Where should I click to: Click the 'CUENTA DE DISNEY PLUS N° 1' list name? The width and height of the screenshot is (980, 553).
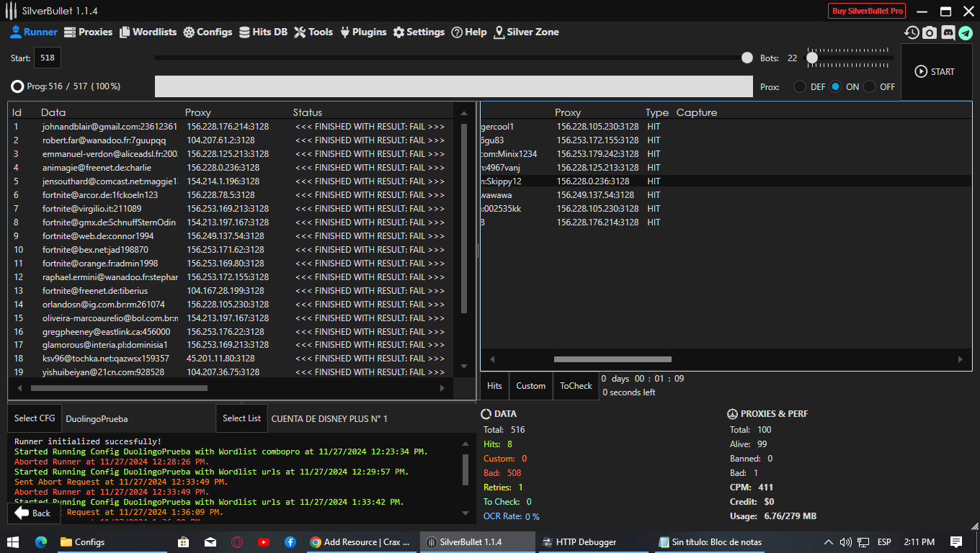(x=329, y=419)
